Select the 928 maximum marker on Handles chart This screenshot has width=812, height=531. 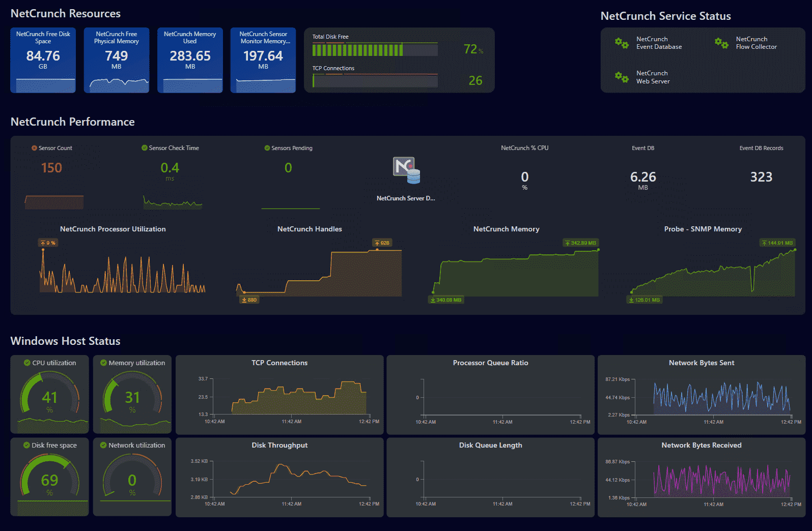pos(382,243)
